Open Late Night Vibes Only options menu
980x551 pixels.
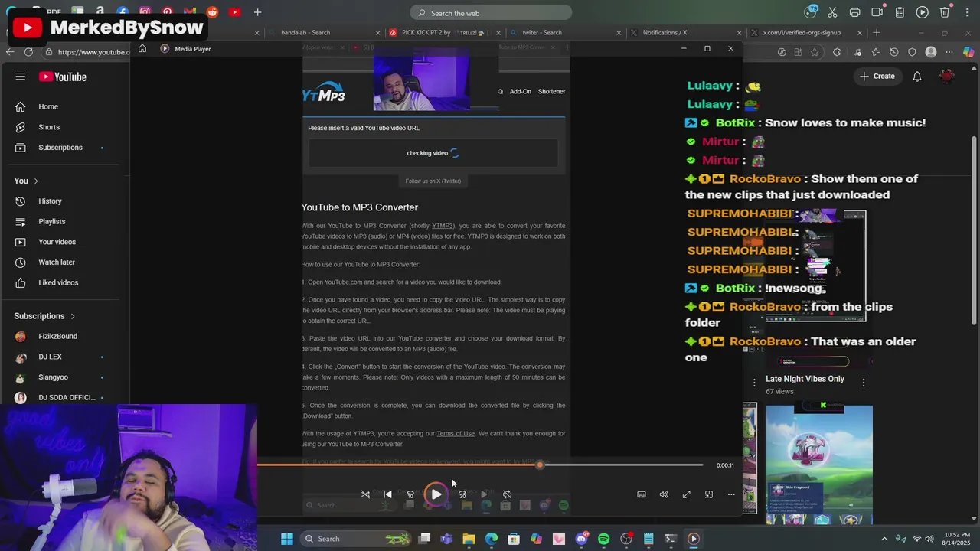click(x=864, y=382)
